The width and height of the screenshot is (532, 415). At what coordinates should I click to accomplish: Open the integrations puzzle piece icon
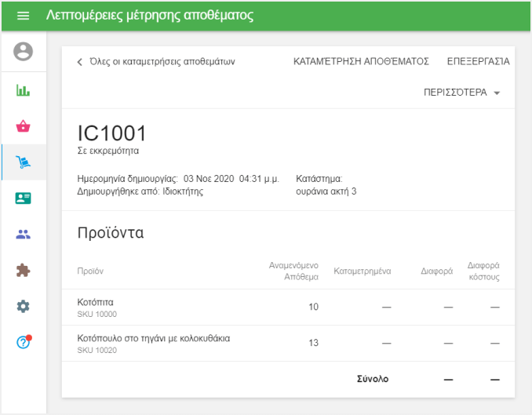tap(24, 270)
